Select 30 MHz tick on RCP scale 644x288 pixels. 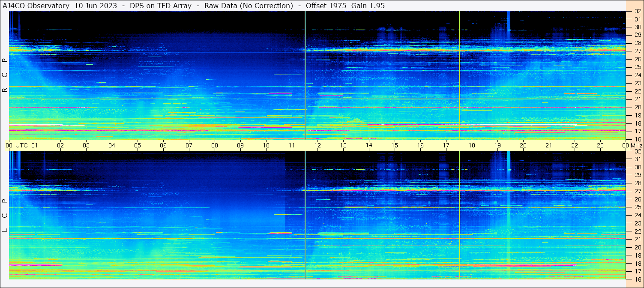click(x=637, y=27)
